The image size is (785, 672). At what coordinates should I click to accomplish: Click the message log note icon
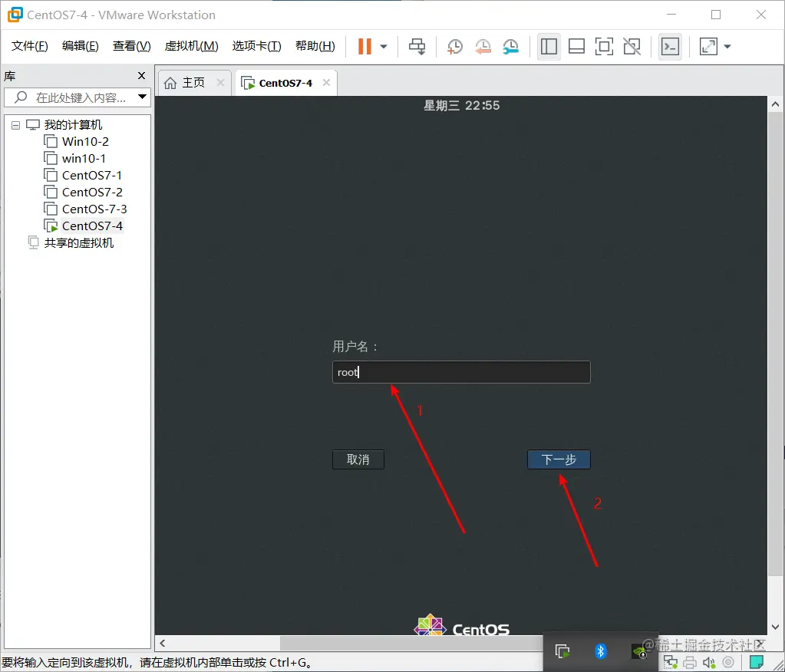[x=757, y=661]
